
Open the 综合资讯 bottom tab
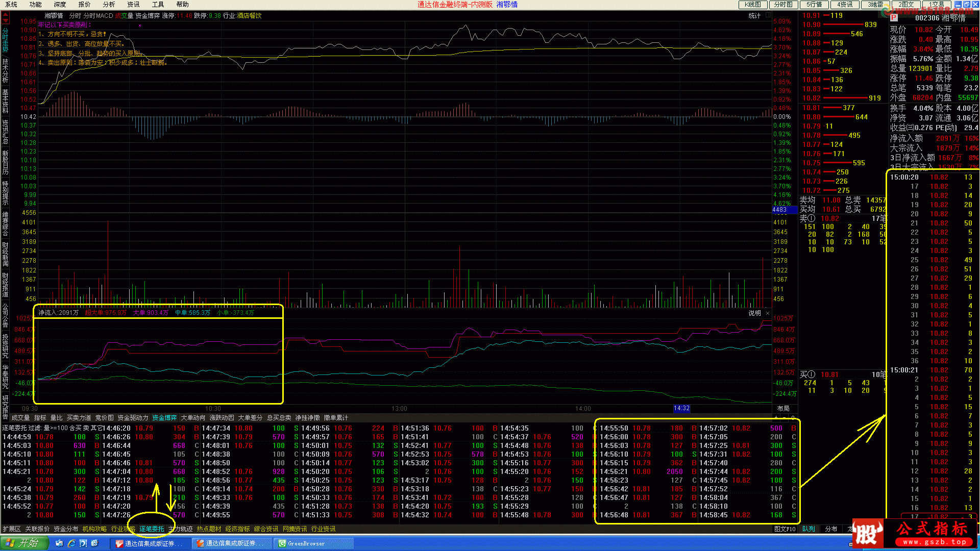[266, 529]
